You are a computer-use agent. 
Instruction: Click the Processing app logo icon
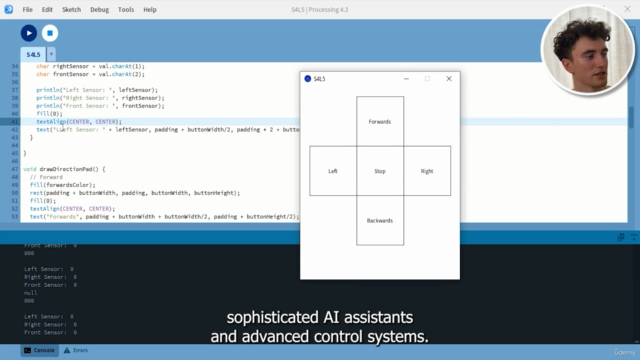click(x=9, y=9)
